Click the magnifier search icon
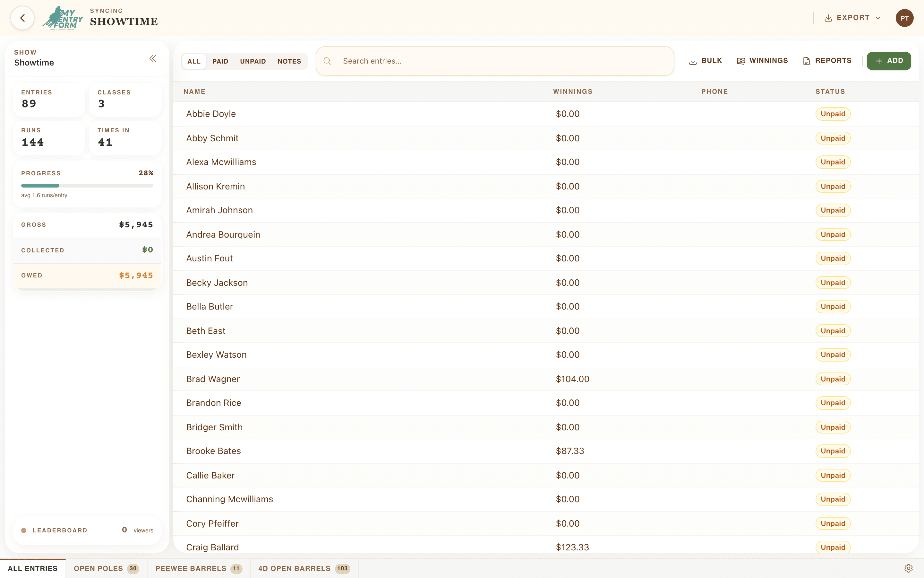Screen dimensions: 924x578 tap(327, 61)
